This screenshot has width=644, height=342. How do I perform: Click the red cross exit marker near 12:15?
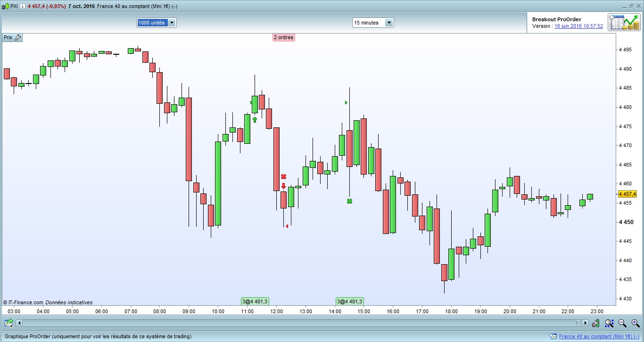pyautogui.click(x=283, y=177)
